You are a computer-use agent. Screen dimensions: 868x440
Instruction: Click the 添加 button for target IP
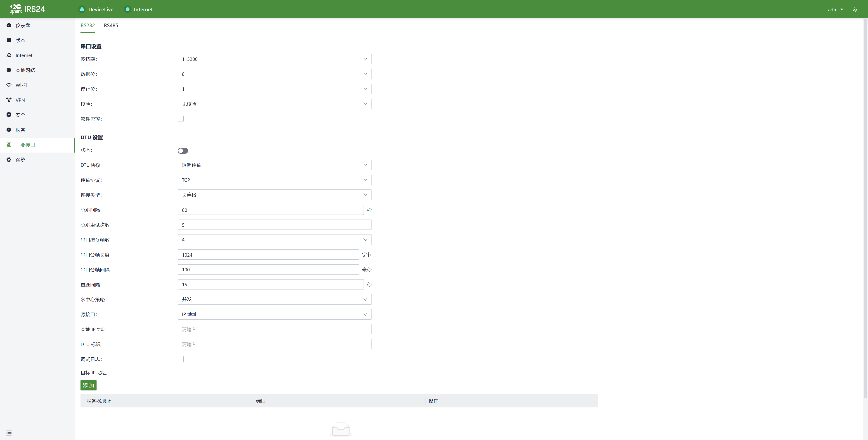click(x=88, y=385)
